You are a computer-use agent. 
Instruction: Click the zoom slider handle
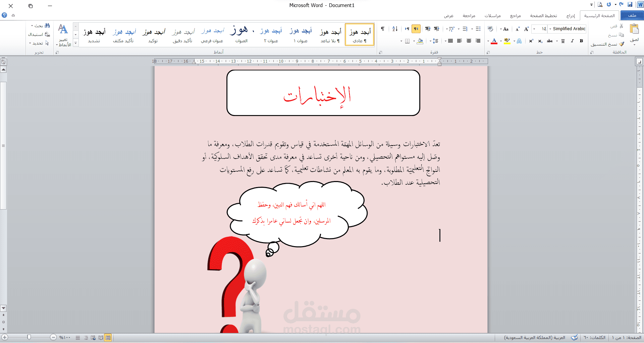point(29,337)
